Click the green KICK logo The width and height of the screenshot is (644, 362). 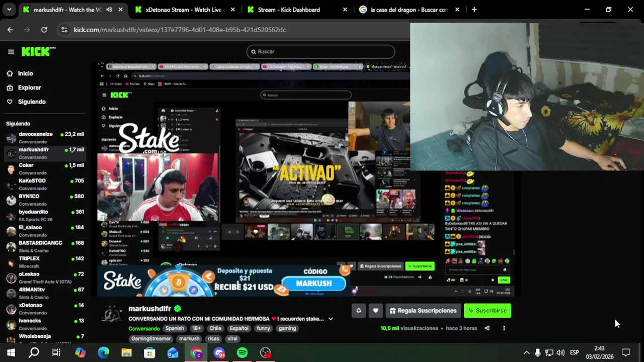pos(38,52)
